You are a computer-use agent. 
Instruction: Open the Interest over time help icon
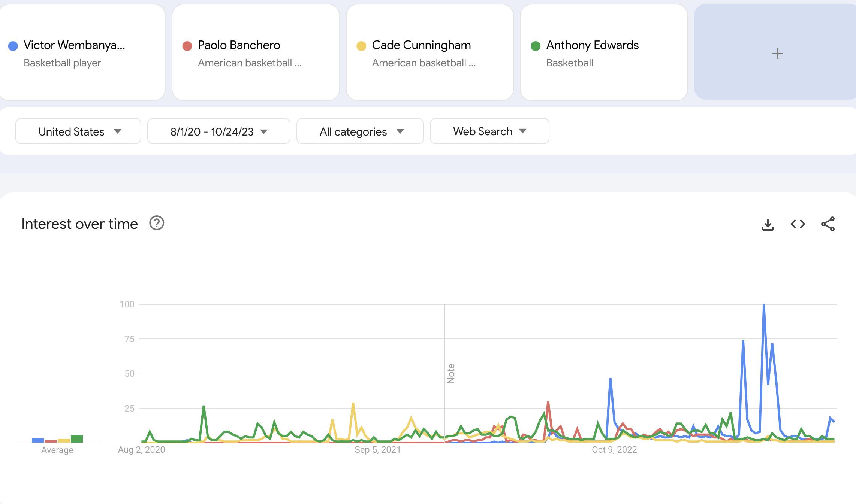[157, 223]
